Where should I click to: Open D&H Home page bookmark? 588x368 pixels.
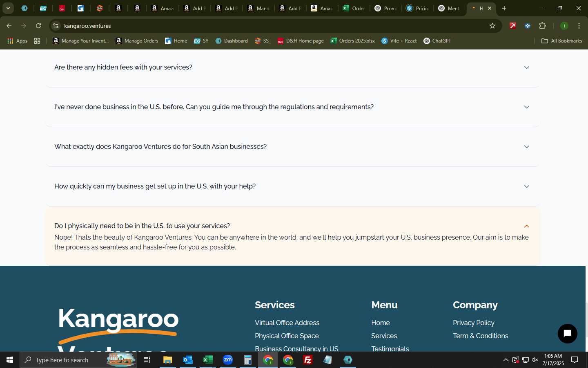(301, 41)
